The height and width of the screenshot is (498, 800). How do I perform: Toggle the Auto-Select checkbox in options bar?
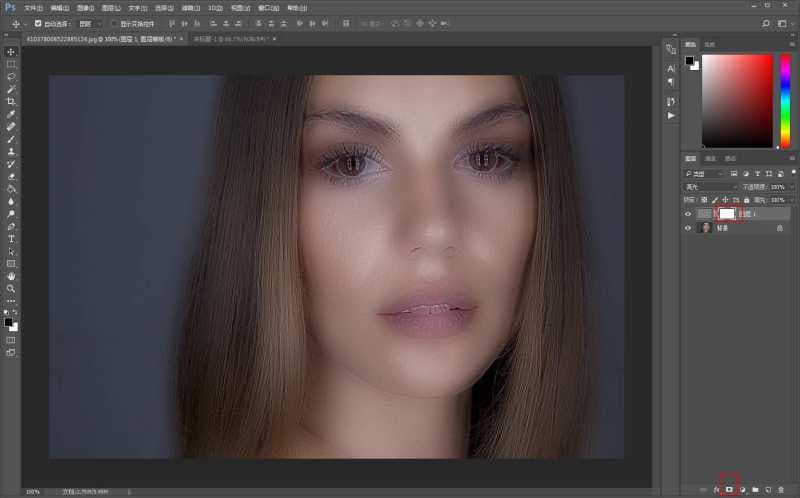[x=38, y=23]
